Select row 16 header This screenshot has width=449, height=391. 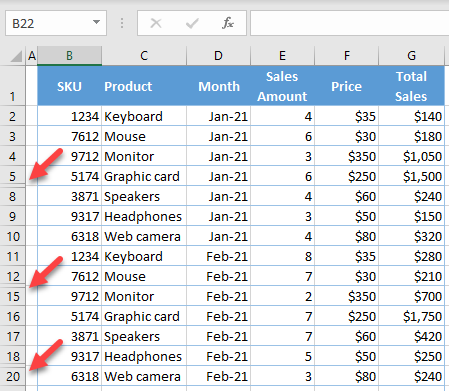pos(13,316)
